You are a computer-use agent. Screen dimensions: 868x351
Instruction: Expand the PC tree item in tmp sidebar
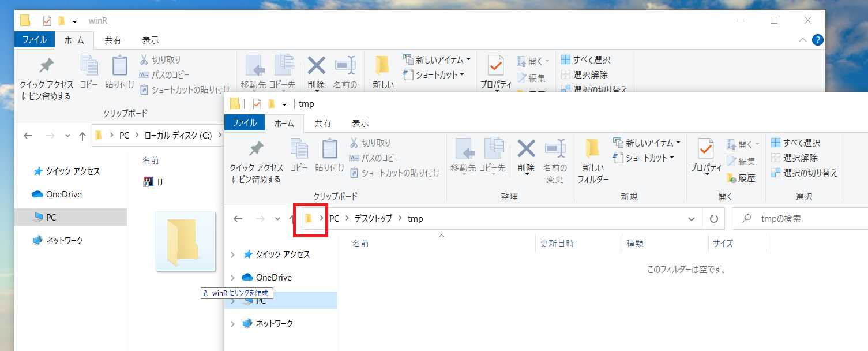pos(233,300)
